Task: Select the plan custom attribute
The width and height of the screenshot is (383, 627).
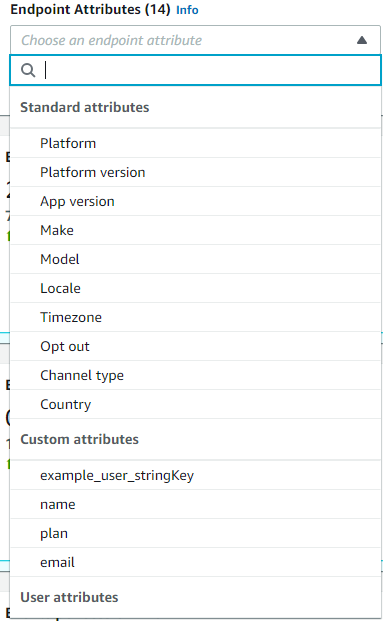Action: coord(195,533)
